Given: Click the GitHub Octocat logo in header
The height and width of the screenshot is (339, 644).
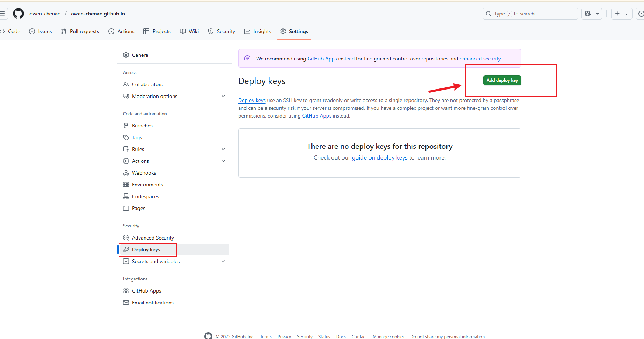Looking at the screenshot, I should (18, 14).
